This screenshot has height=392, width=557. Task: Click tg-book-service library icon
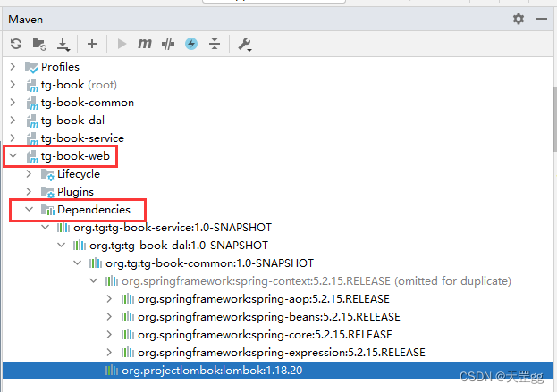[63, 228]
